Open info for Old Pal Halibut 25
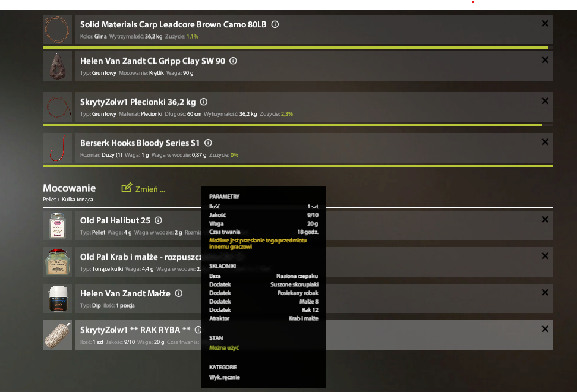 pos(158,220)
